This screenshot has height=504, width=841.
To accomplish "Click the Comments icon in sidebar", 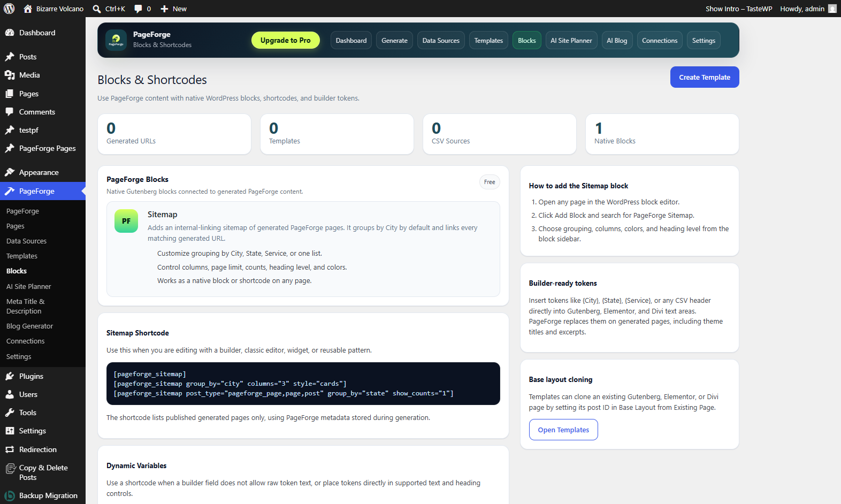I will pos(10,112).
